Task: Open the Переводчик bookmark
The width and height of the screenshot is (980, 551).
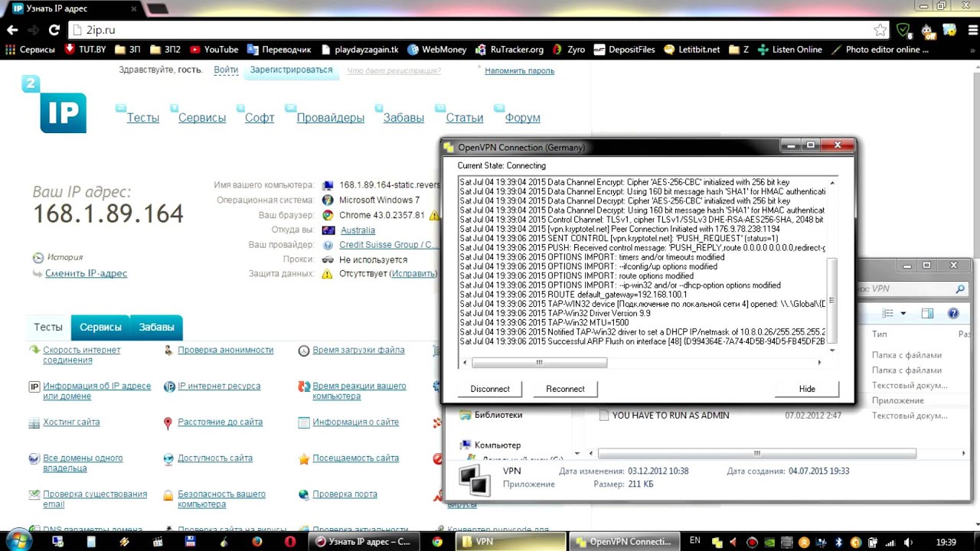Action: tap(279, 49)
